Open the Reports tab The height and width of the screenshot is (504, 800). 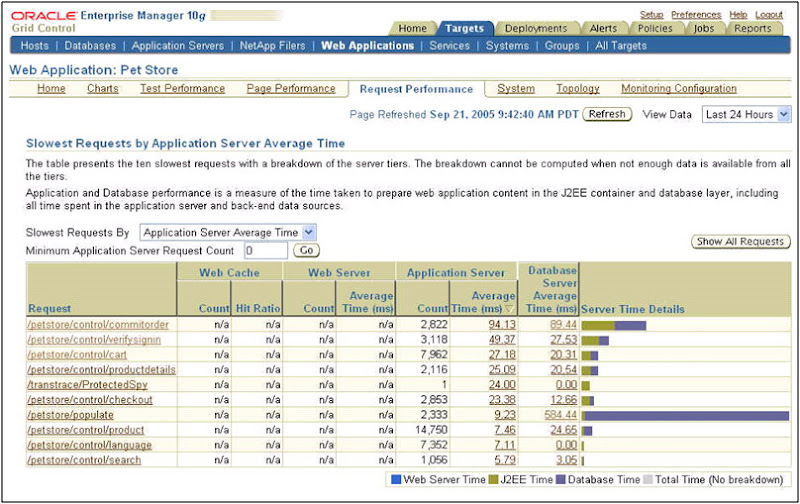[753, 29]
